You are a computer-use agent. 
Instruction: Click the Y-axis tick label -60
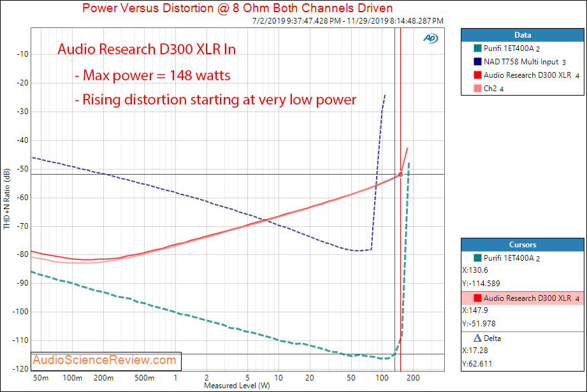tap(22, 198)
